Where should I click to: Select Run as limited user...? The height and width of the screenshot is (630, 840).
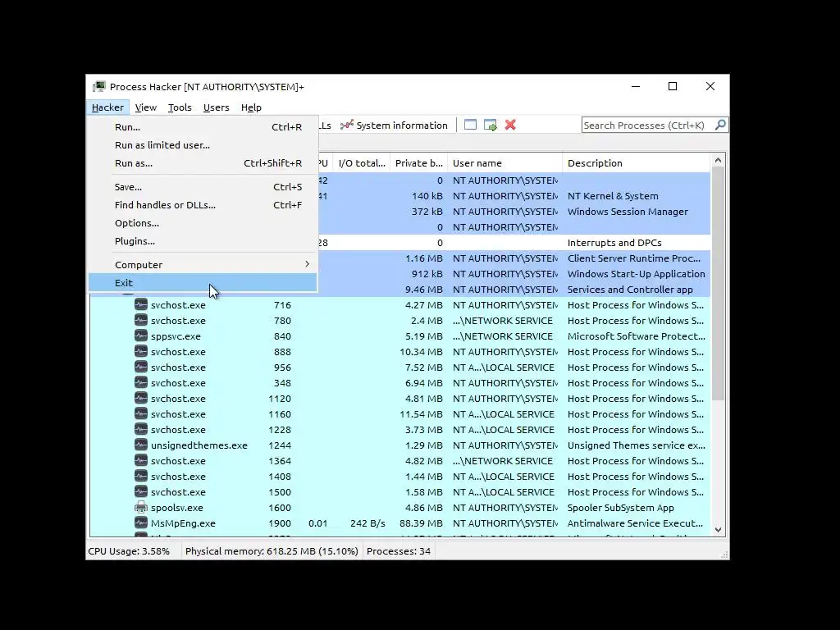tap(203, 145)
